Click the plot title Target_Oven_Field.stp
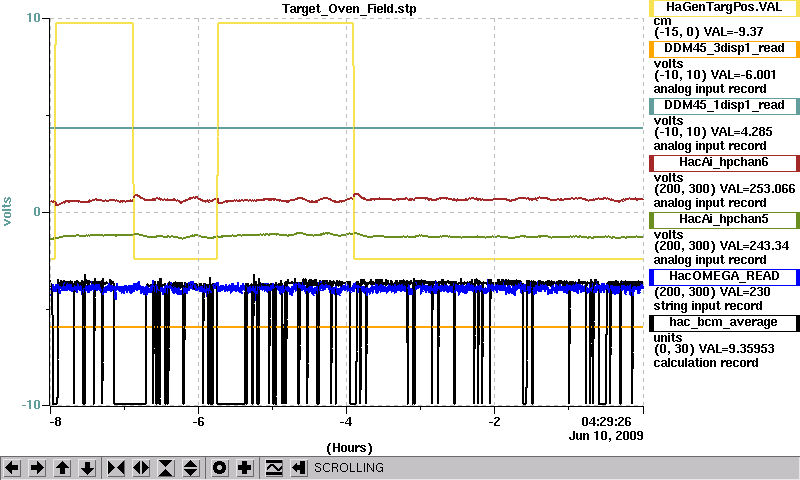Image resolution: width=800 pixels, height=480 pixels. (x=349, y=9)
